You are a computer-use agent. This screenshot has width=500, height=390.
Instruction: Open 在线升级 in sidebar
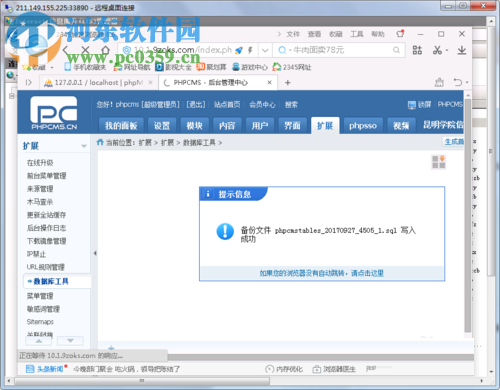coord(40,163)
